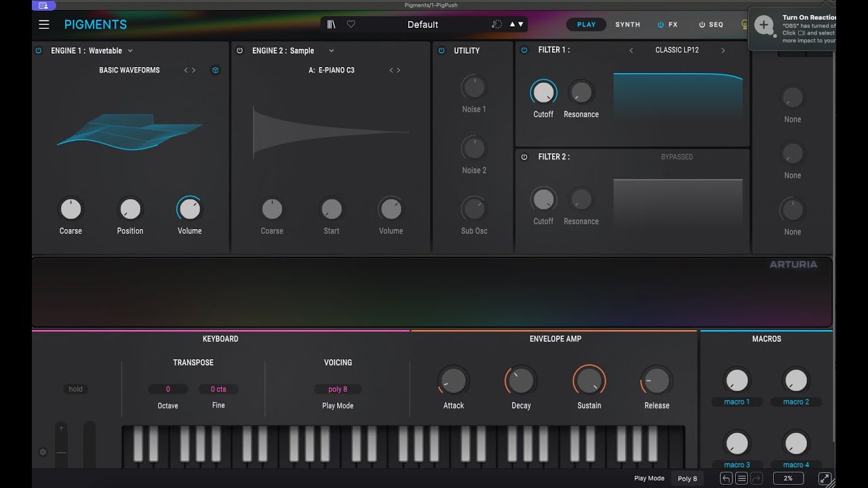868x488 pixels.
Task: Toggle Engine 1 Wavetable power button
Action: pos(39,50)
